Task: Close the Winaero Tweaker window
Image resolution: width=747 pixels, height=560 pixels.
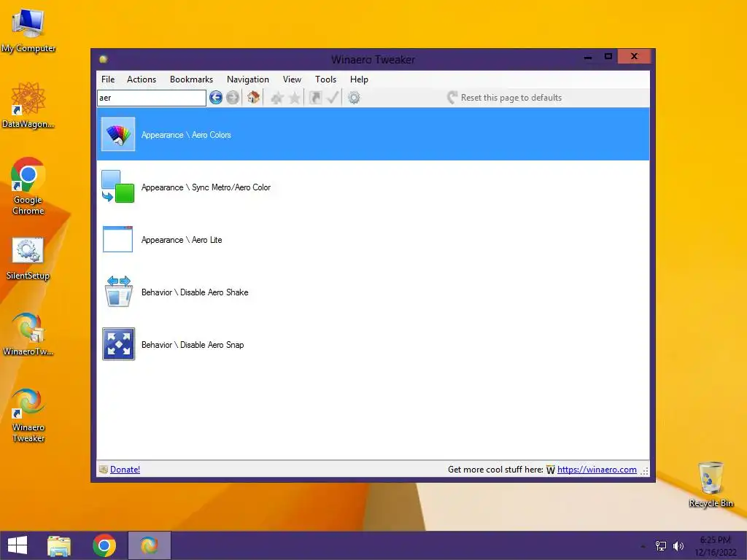Action: (x=634, y=56)
